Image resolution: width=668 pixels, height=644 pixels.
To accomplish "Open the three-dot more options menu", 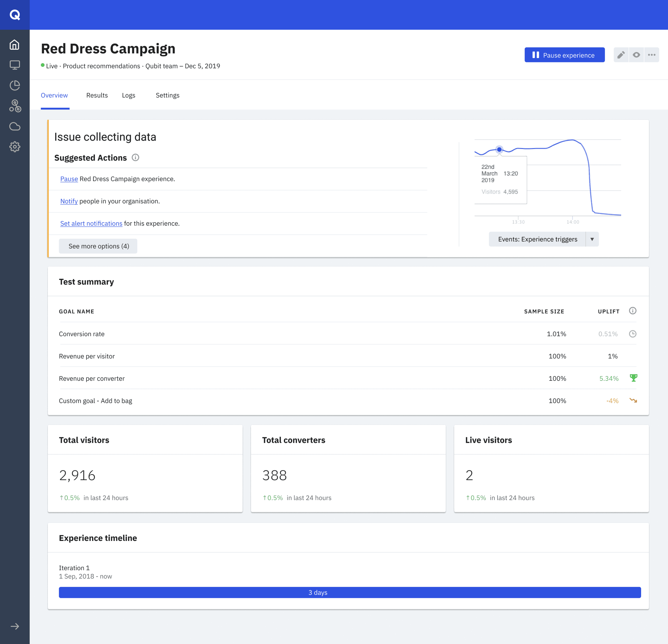I will [652, 55].
